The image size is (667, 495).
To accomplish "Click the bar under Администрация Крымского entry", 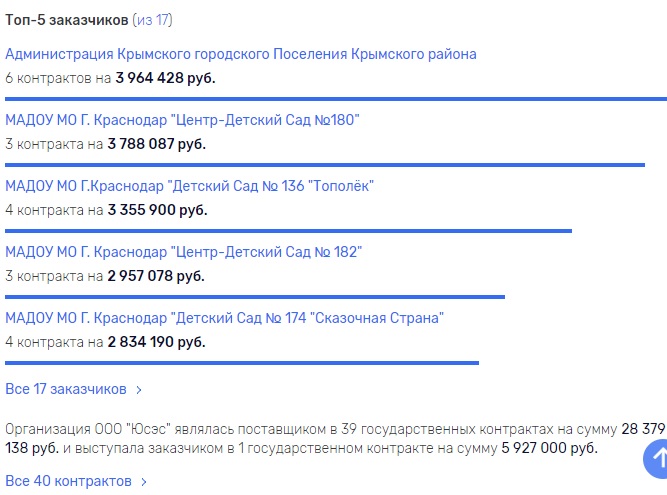I will tap(336, 99).
